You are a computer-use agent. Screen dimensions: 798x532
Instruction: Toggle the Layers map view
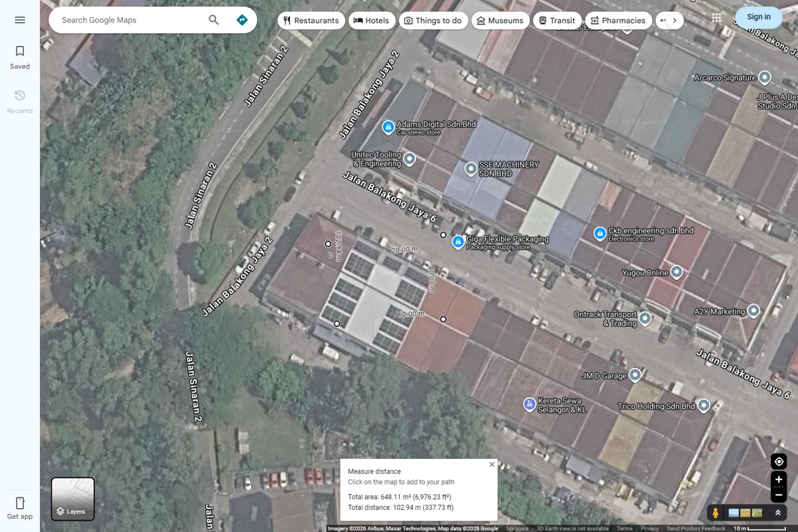pyautogui.click(x=73, y=499)
